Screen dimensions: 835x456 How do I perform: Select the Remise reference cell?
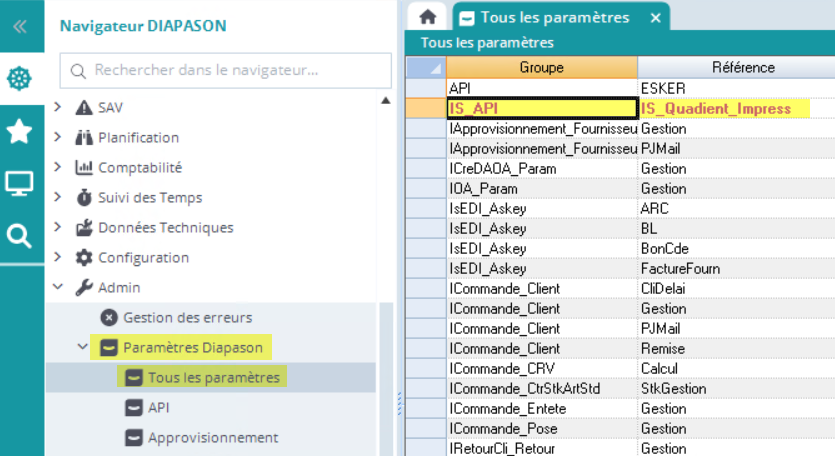click(736, 348)
